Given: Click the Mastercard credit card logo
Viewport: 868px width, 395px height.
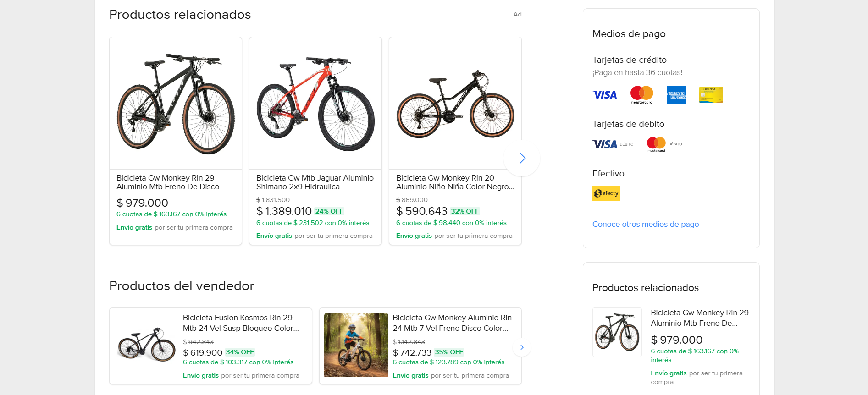Looking at the screenshot, I should click(x=641, y=95).
